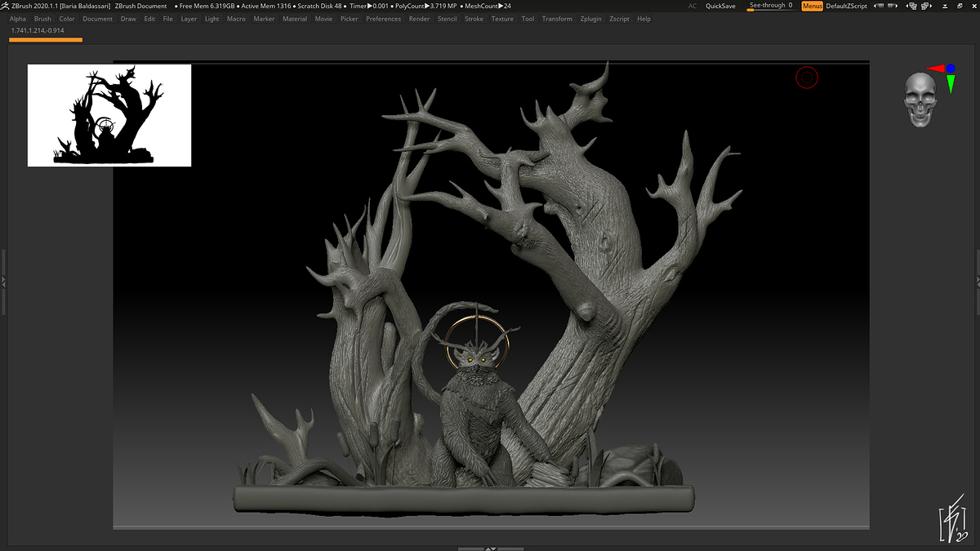Click the silhouette preview thumbnail
The width and height of the screenshot is (980, 551).
(109, 115)
